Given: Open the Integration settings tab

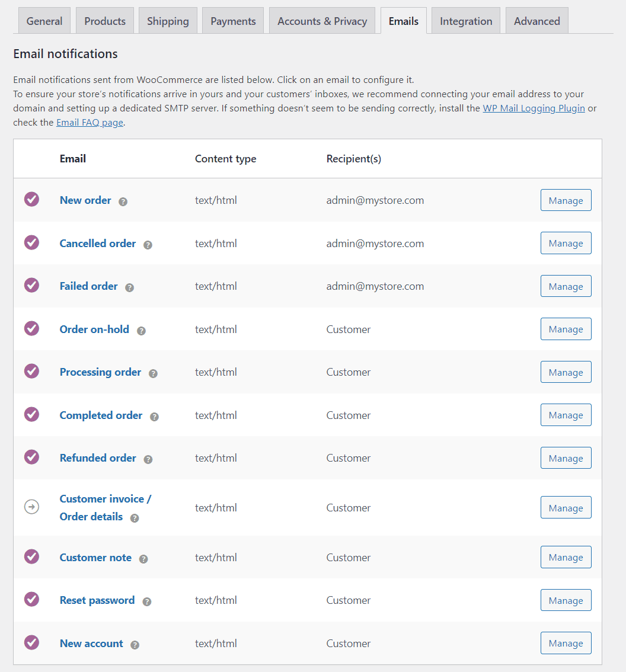Looking at the screenshot, I should click(x=465, y=20).
